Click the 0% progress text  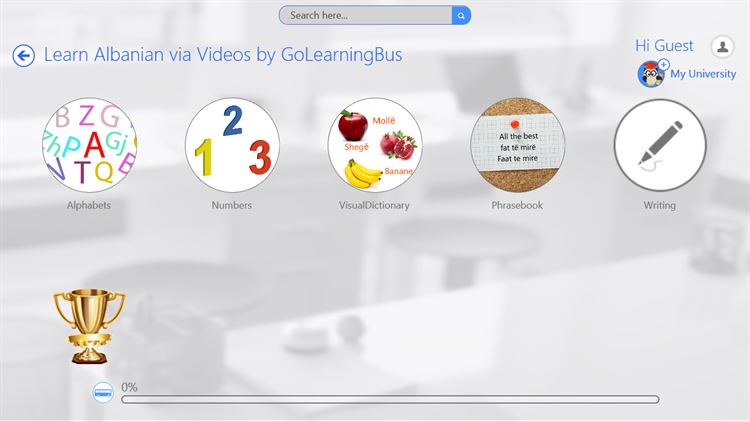click(129, 387)
